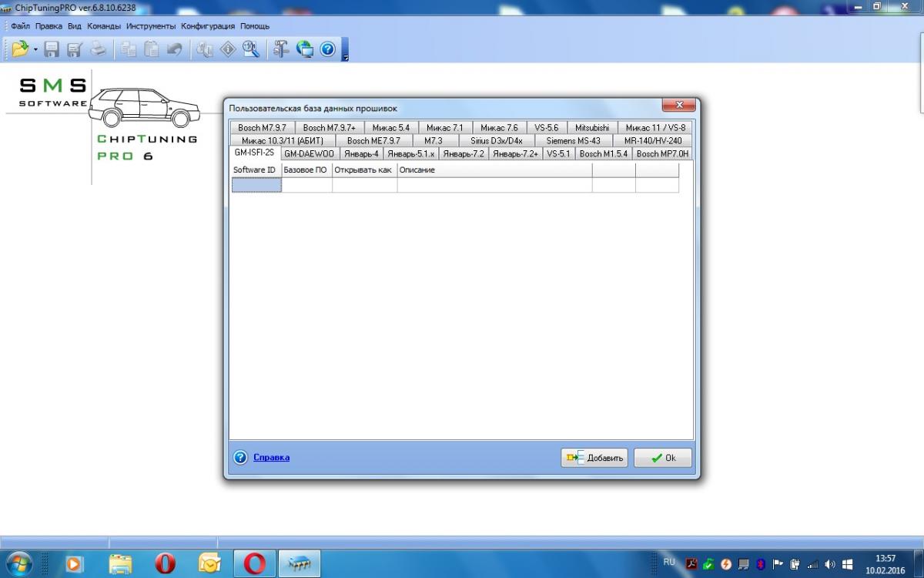Image resolution: width=924 pixels, height=578 pixels.
Task: Click the empty Software ID cell
Action: click(256, 185)
